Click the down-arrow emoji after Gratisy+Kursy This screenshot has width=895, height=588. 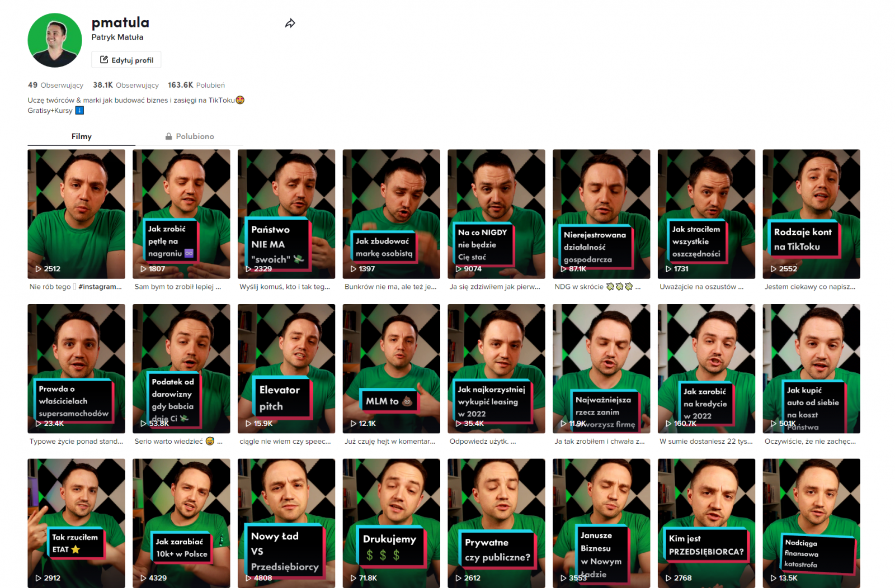pos(79,111)
